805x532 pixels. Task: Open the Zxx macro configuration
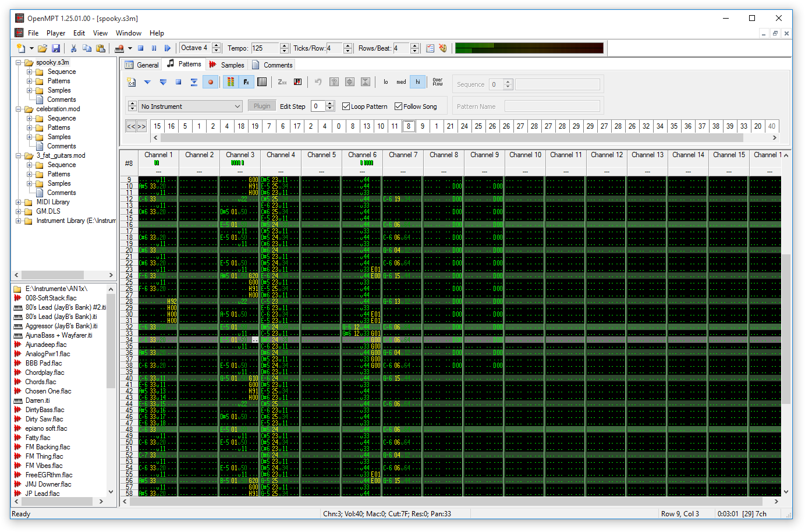point(282,82)
